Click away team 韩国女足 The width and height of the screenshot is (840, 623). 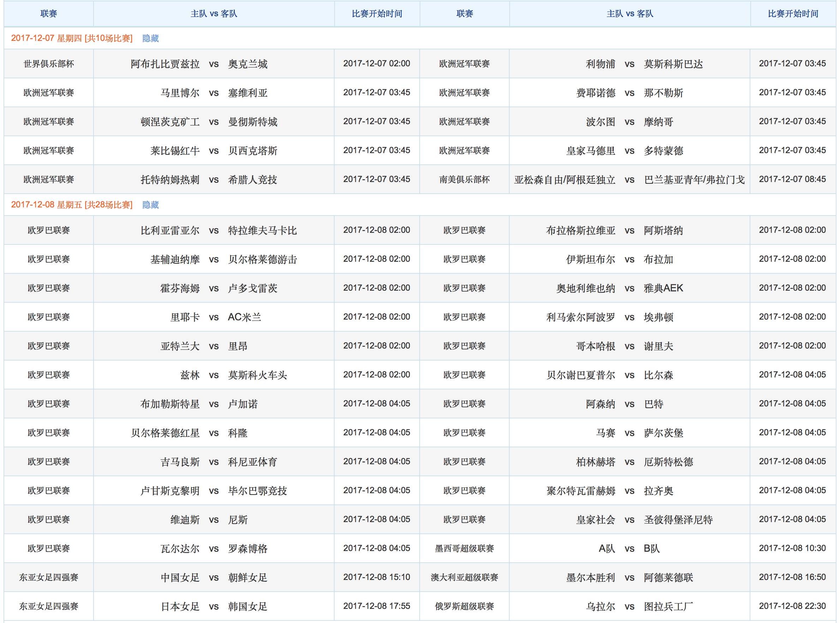point(248,607)
